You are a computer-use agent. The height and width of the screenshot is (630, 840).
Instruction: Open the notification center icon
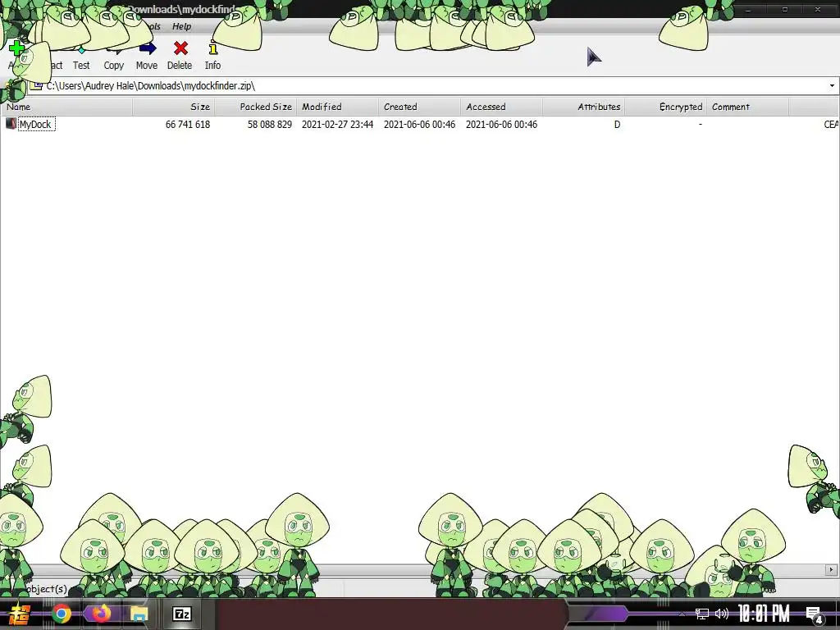[815, 614]
